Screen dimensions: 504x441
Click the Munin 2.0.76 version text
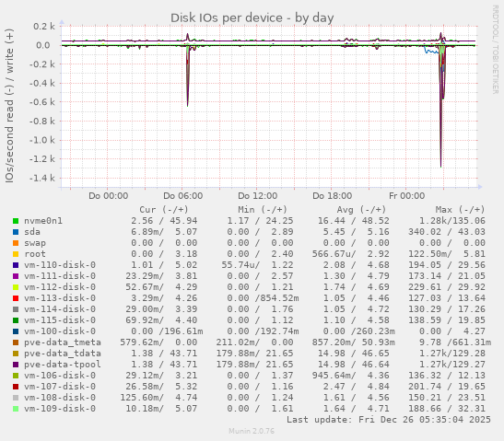coord(252,431)
